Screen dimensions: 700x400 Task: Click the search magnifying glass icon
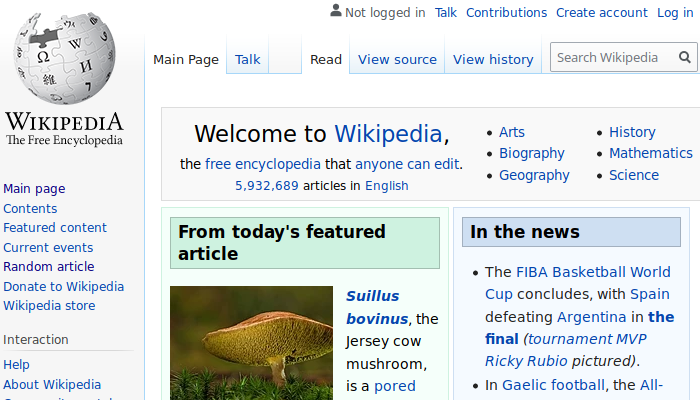[x=684, y=57]
